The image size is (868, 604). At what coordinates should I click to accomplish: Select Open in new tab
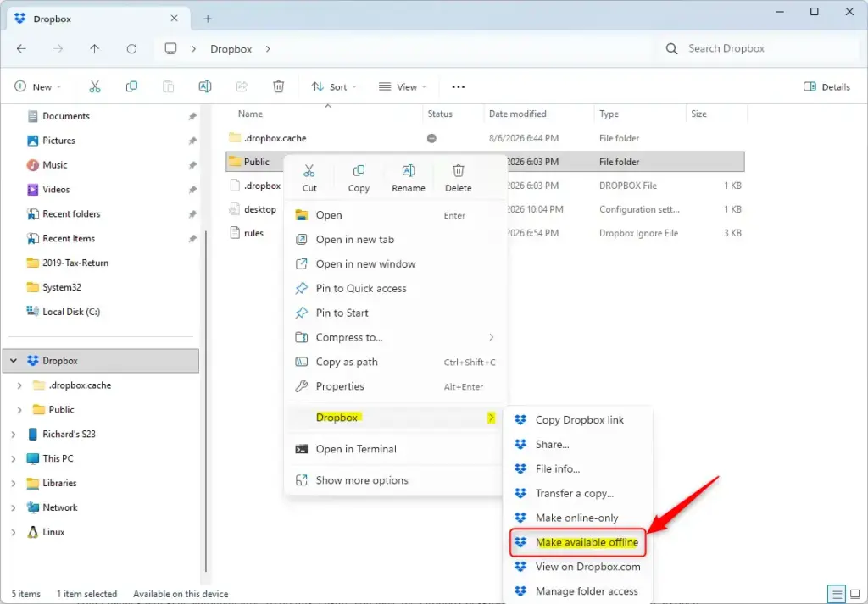click(394, 240)
